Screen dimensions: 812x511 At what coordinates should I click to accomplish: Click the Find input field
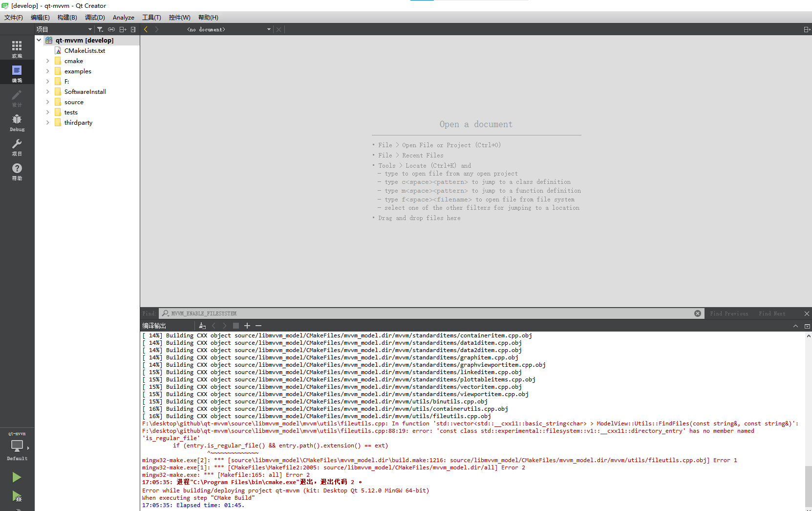(431, 313)
